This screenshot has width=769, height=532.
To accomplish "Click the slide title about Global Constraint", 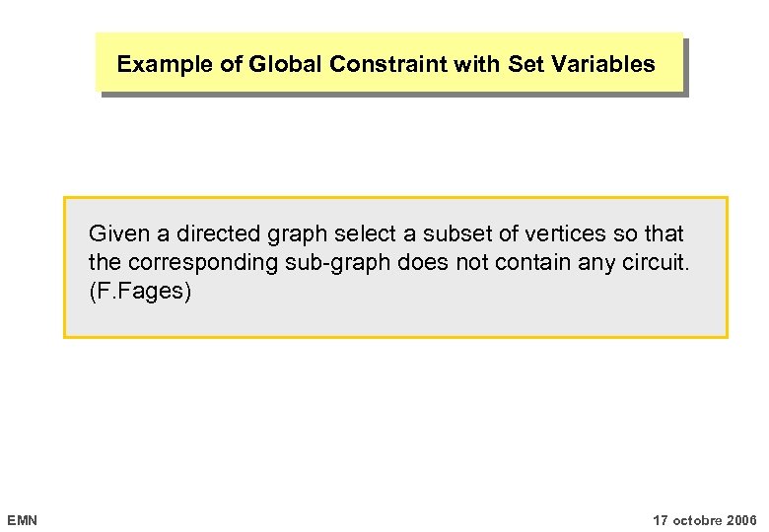I will pyautogui.click(x=385, y=65).
